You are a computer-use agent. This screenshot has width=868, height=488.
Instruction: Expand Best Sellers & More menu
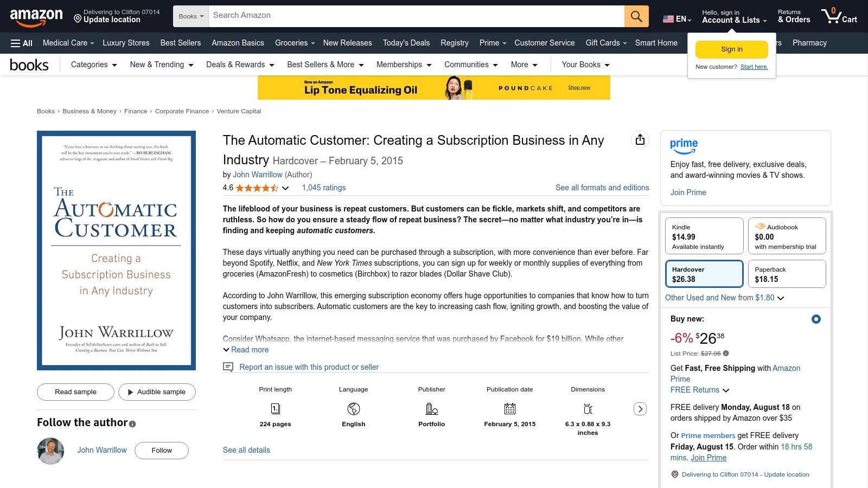click(x=325, y=65)
